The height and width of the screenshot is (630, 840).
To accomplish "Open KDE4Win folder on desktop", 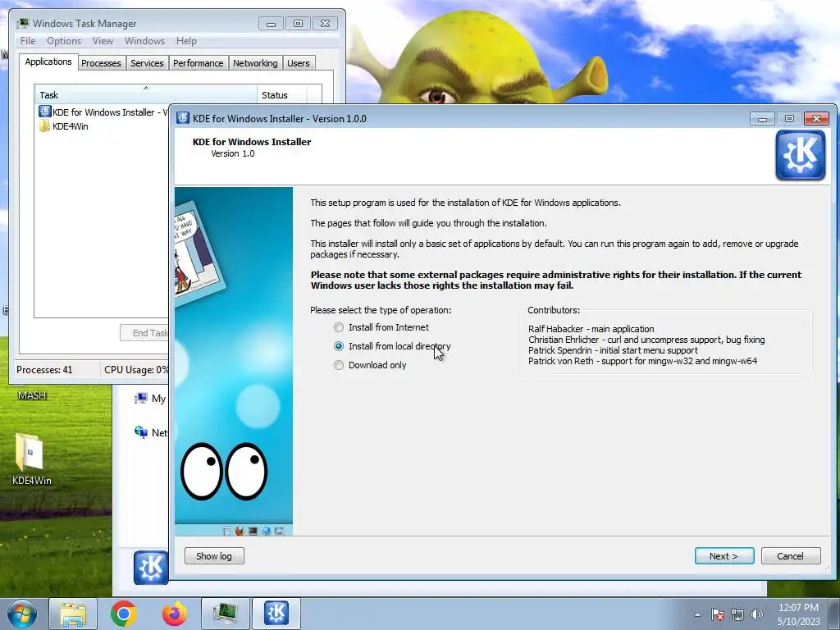I will coord(31,459).
